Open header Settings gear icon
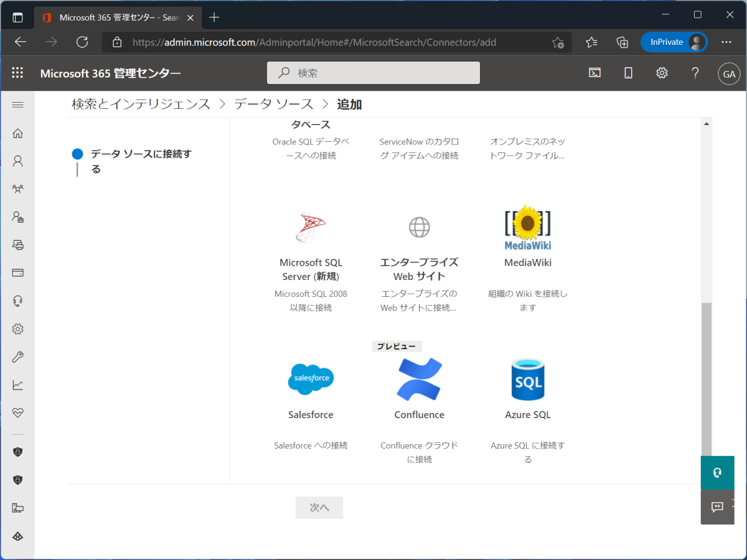 point(662,73)
